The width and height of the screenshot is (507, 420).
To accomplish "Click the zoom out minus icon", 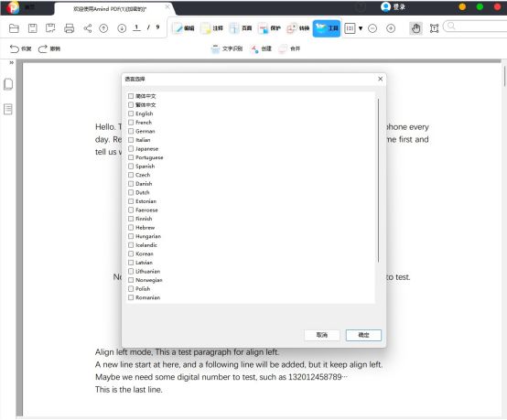I will [x=372, y=28].
